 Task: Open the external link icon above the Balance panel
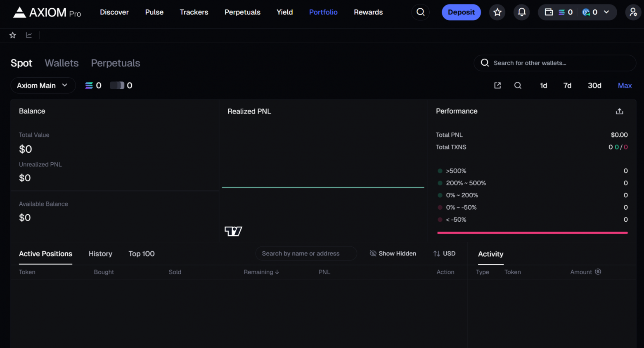497,85
